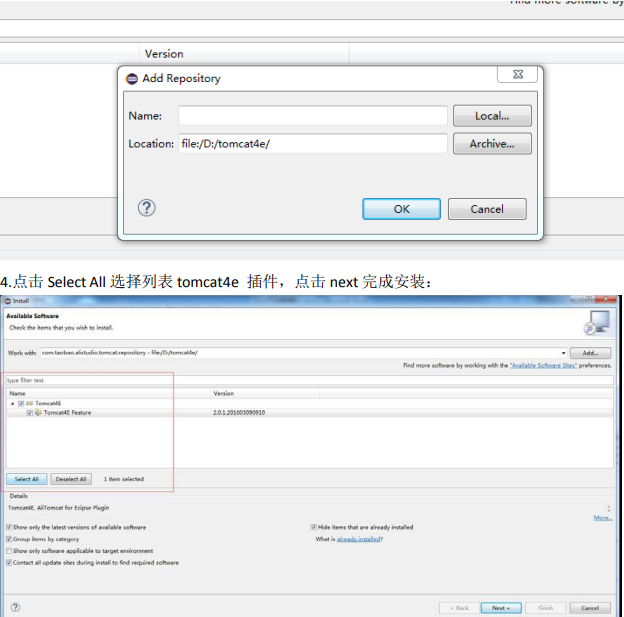Click the Add... button in Install window
Screen dimensions: 624x617
[590, 353]
